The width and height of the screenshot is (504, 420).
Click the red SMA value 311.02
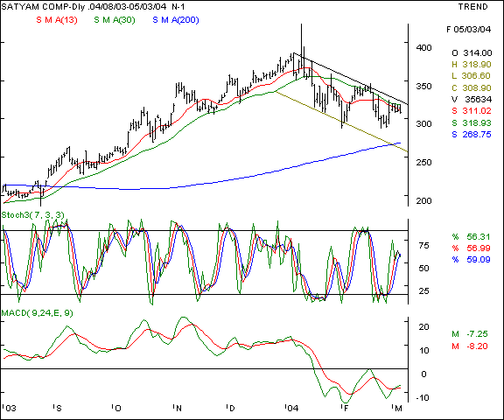click(477, 111)
